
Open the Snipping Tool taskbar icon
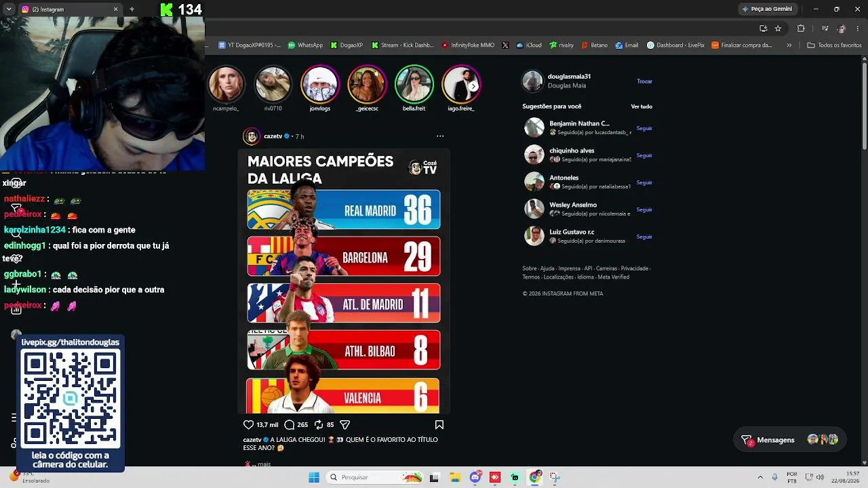click(555, 477)
